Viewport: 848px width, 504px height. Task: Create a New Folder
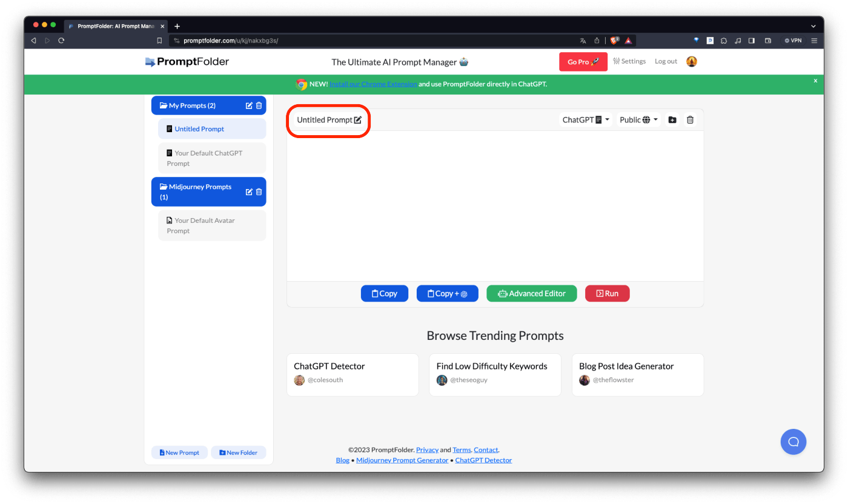(x=239, y=453)
